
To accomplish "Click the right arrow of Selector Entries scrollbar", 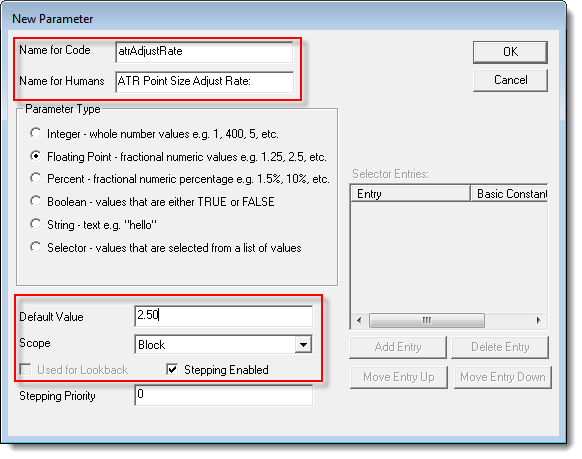I will tap(539, 320).
